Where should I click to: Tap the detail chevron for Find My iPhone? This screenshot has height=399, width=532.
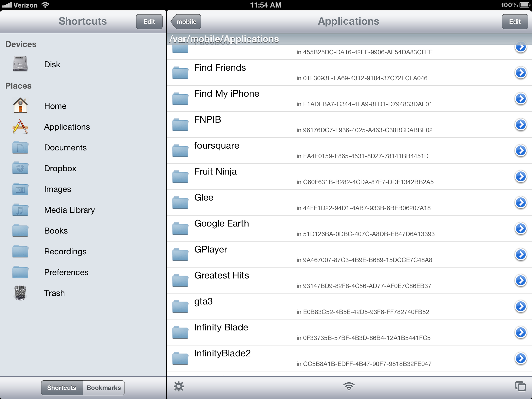click(521, 98)
